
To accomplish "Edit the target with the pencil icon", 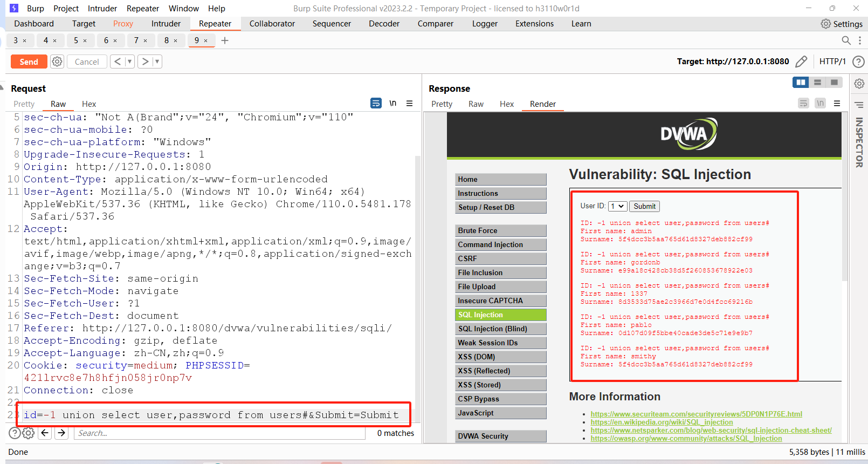I will coord(801,62).
